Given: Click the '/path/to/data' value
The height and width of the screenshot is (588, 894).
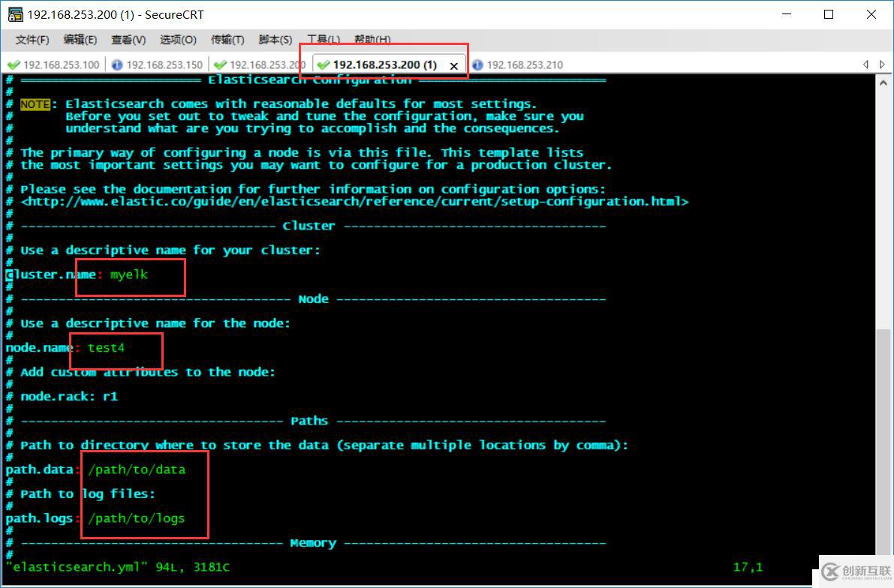Looking at the screenshot, I should click(x=137, y=469).
